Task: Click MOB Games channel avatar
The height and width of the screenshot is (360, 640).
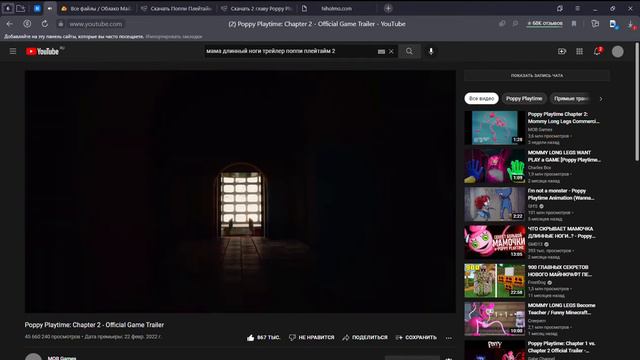Action: [x=33, y=357]
